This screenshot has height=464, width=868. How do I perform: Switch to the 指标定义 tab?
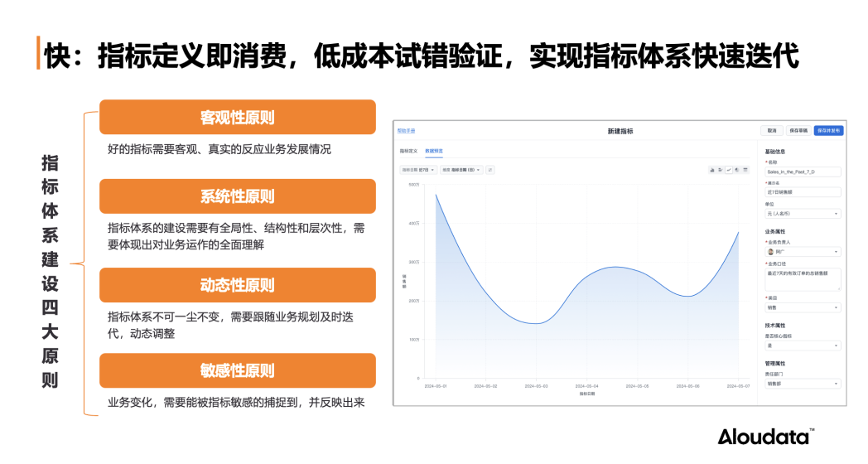point(408,151)
